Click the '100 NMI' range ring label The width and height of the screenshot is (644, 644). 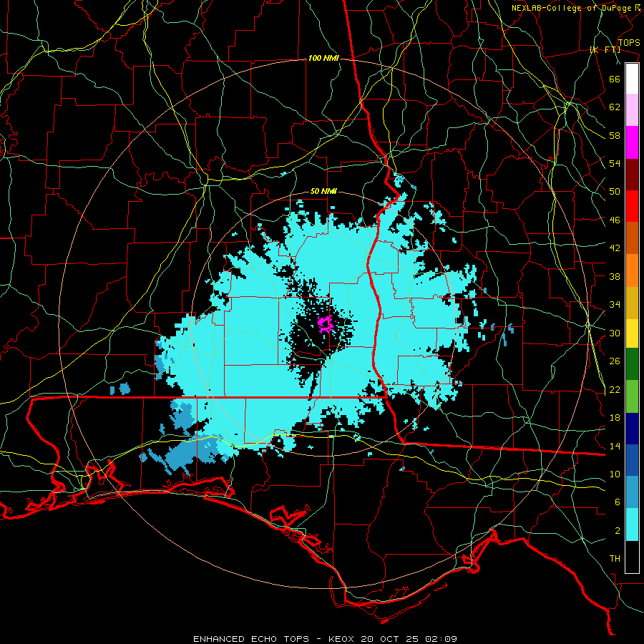click(323, 59)
